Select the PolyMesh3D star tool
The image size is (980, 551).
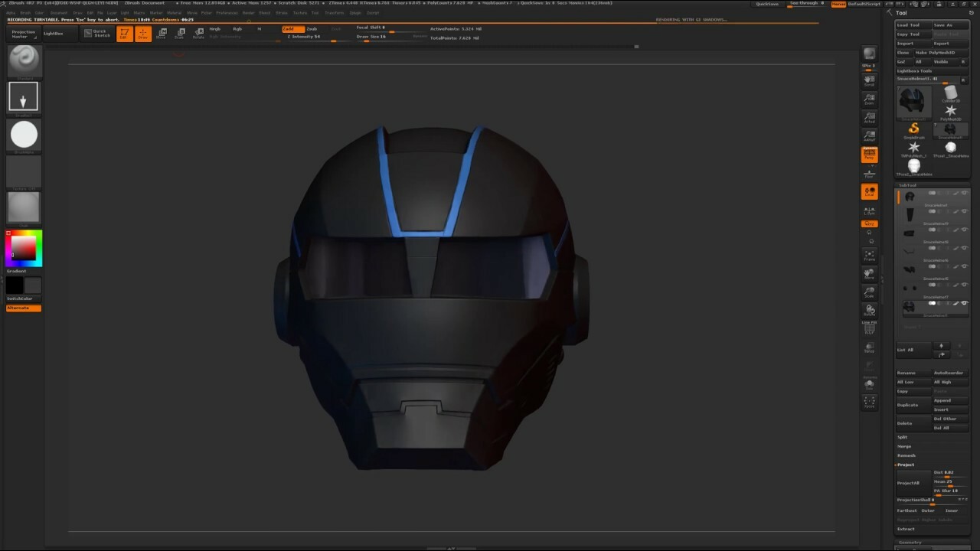950,112
